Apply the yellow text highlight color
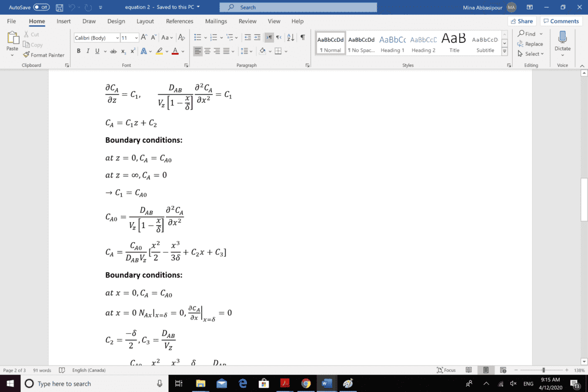This screenshot has width=588, height=392. (x=159, y=51)
